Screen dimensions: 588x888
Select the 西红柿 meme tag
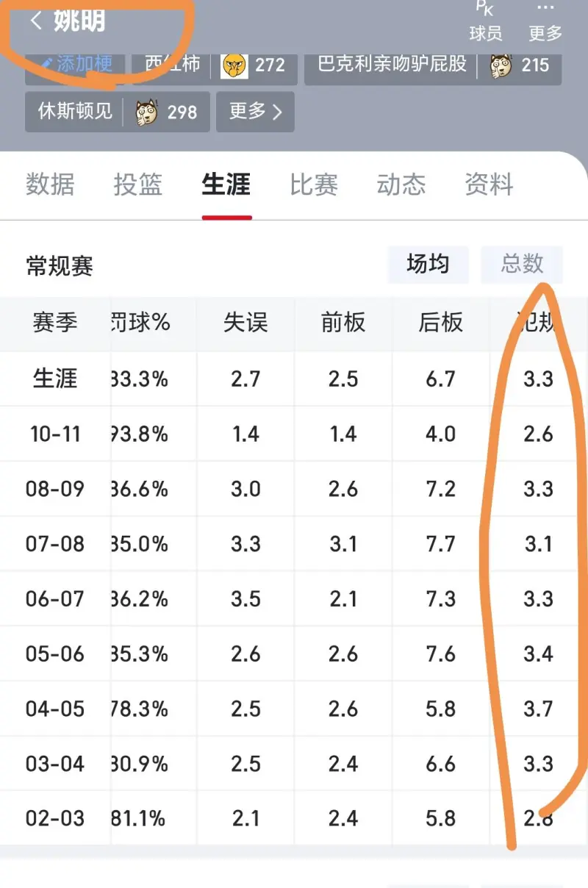tap(173, 64)
